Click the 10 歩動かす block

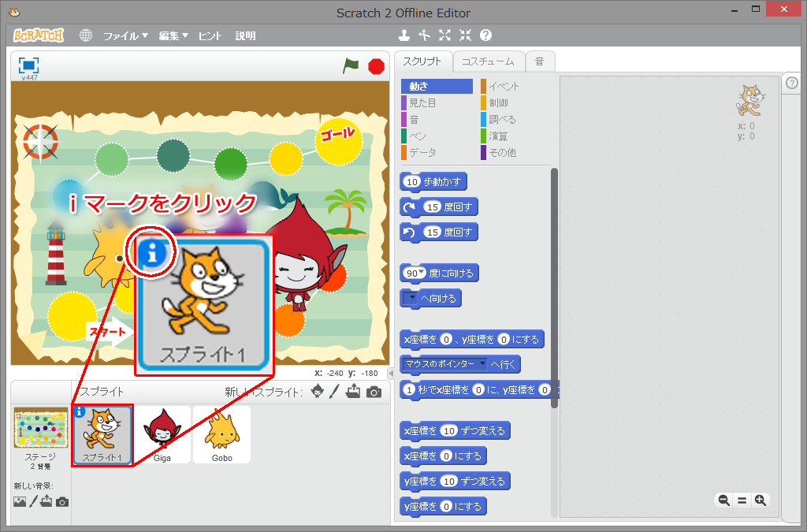pos(433,181)
